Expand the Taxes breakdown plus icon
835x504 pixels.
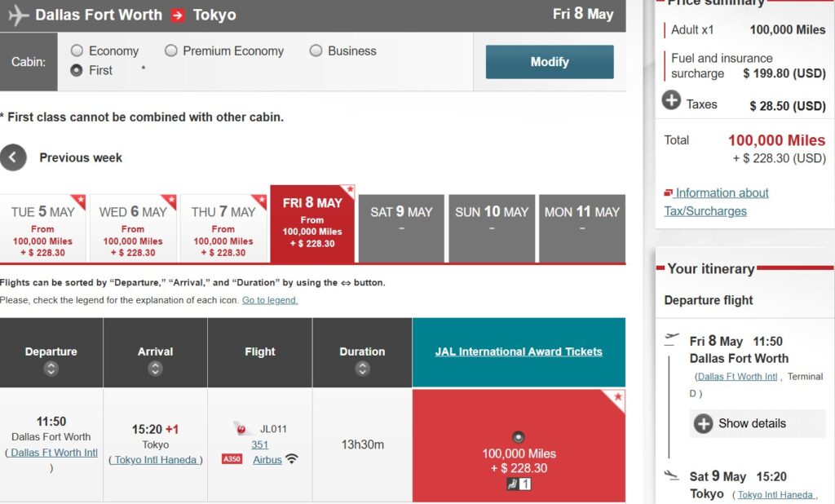click(671, 100)
